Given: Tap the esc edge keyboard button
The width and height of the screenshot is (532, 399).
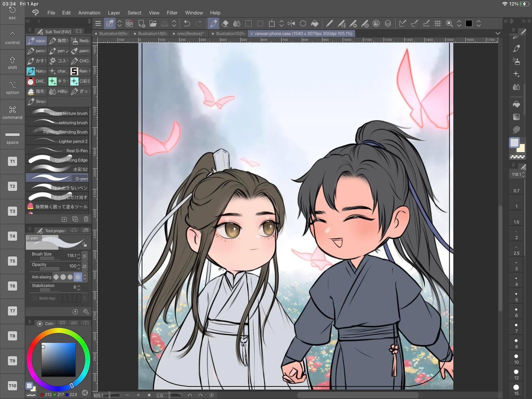Looking at the screenshot, I should point(12,12).
